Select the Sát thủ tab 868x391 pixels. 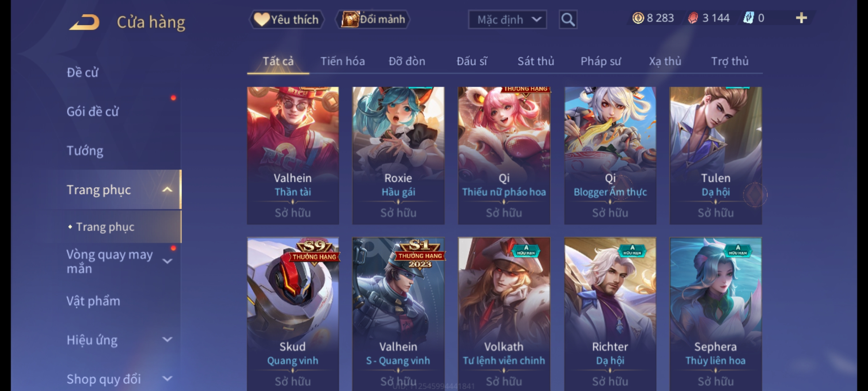point(536,61)
